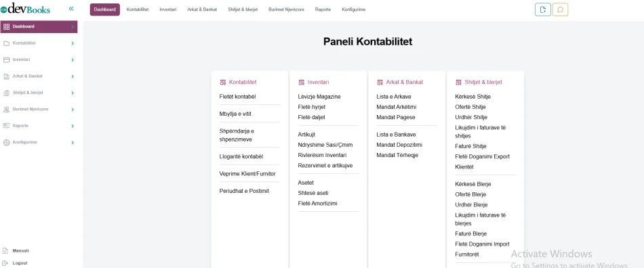644x268 pixels.
Task: Expand Raporte sidebar chevron
Action: pyautogui.click(x=73, y=126)
